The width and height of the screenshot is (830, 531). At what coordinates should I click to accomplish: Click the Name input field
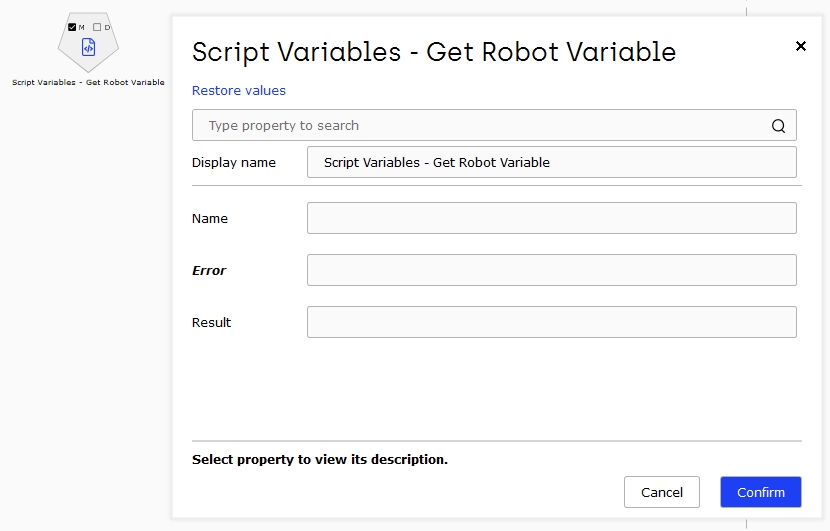tap(552, 218)
